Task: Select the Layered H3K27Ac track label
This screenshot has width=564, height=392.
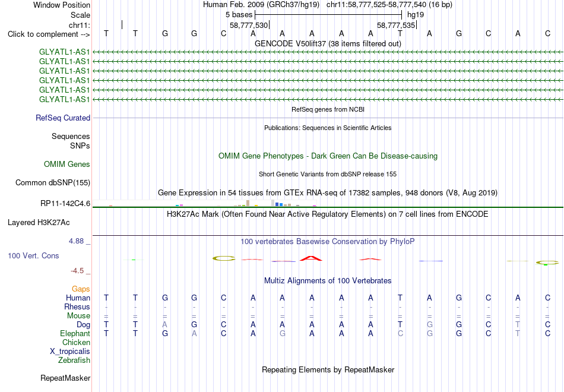Action: pyautogui.click(x=39, y=223)
